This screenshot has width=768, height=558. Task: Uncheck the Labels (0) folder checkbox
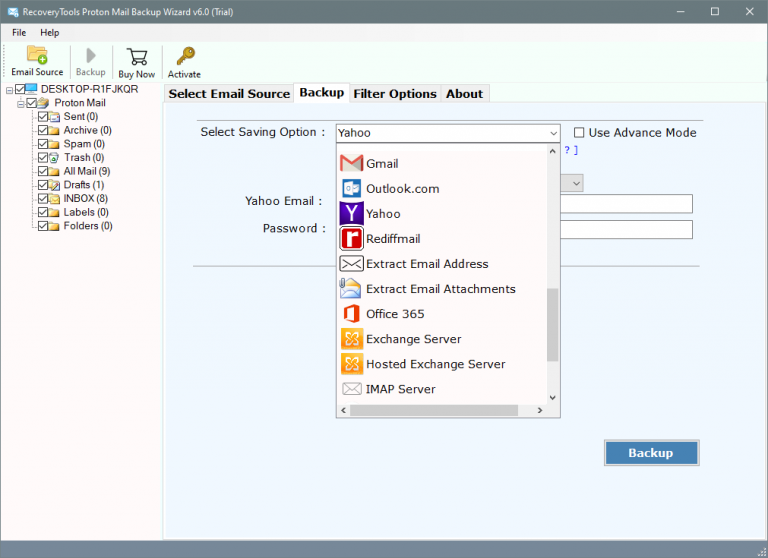pyautogui.click(x=43, y=212)
